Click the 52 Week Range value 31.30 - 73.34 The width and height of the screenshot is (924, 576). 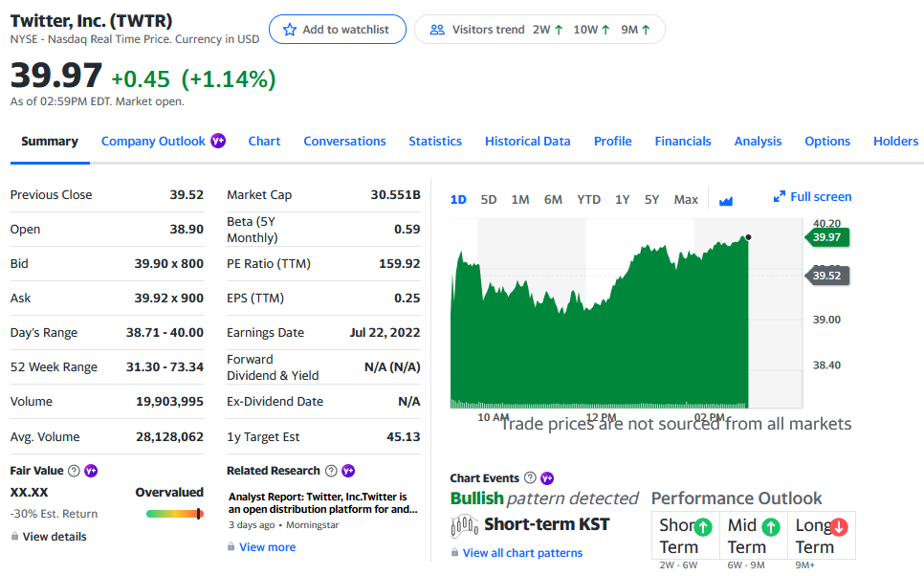(165, 366)
